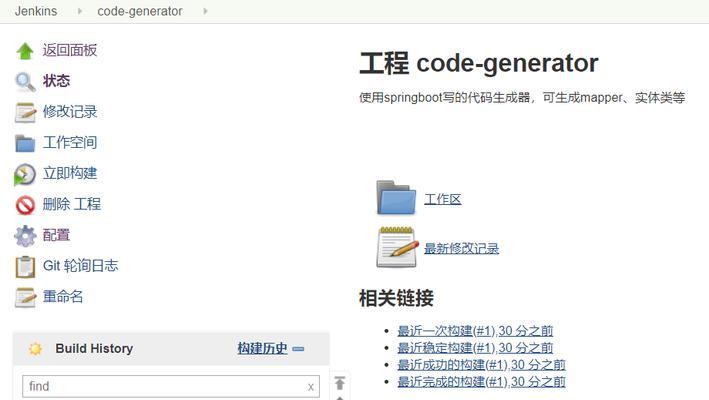709x400 pixels.
Task: Click the 工程 code-generator title
Action: (x=479, y=63)
